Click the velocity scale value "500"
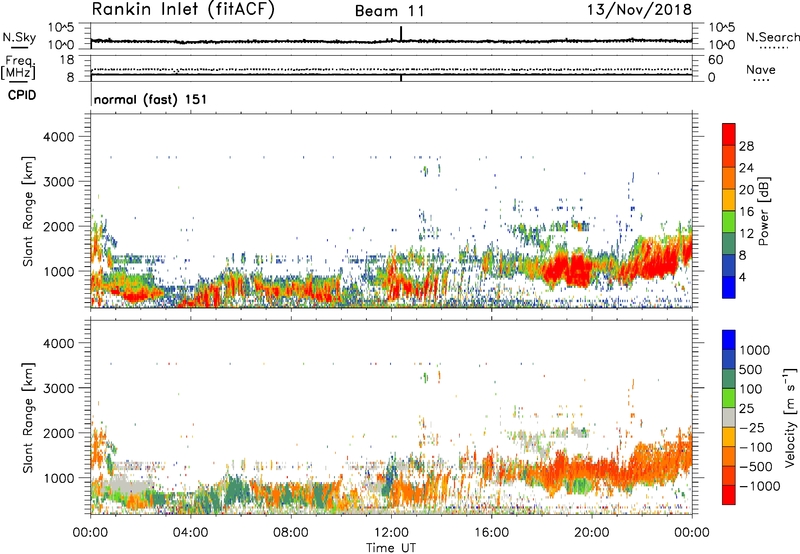Image resolution: width=800 pixels, height=554 pixels. pos(751,370)
